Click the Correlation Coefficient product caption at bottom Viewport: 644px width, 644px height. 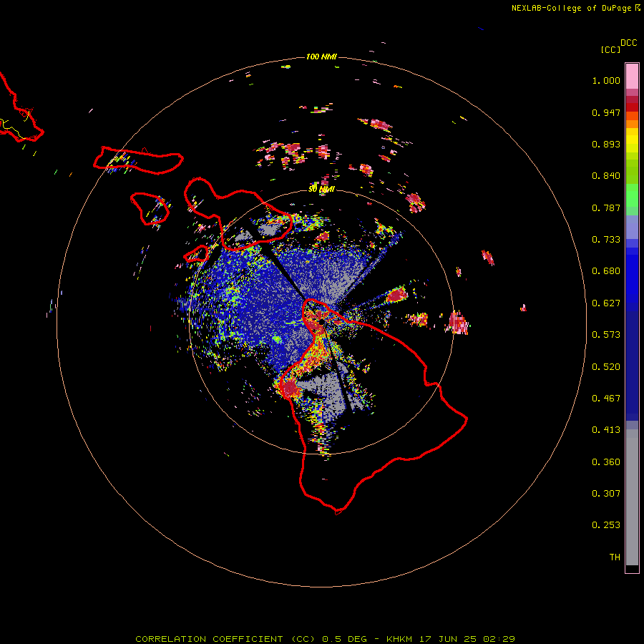(x=325, y=639)
